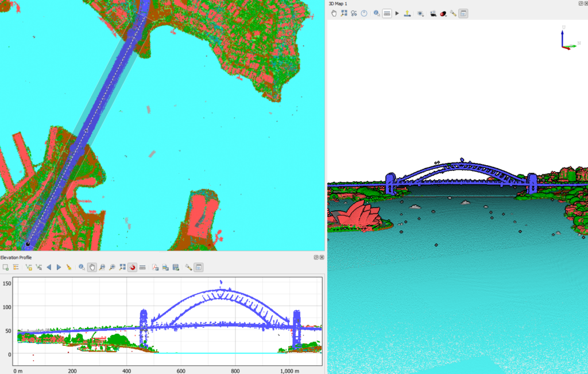588x374 pixels.
Task: Nudge profile right with blue right arrow
Action: [x=59, y=267]
